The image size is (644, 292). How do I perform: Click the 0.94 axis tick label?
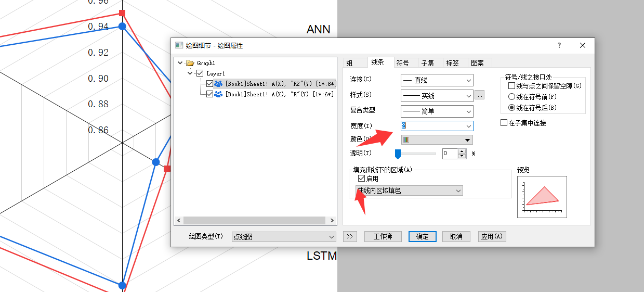coord(98,27)
